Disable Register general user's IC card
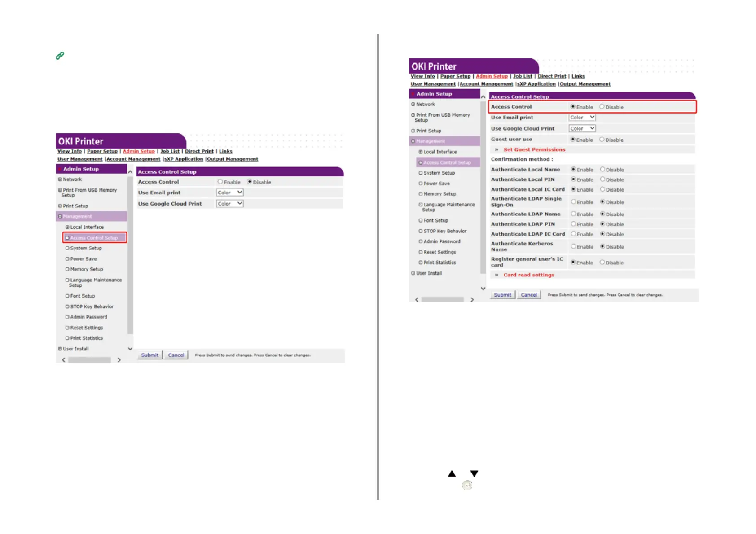Screen dimensions: 756x534 coord(602,262)
